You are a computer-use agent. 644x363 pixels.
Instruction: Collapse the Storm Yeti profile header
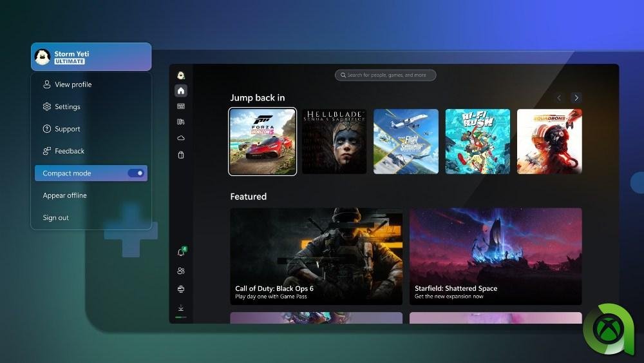[91, 57]
